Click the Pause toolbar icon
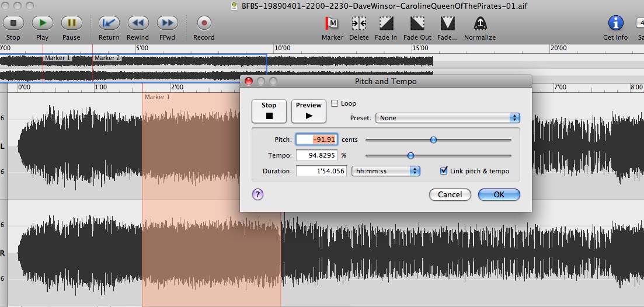 pos(71,23)
